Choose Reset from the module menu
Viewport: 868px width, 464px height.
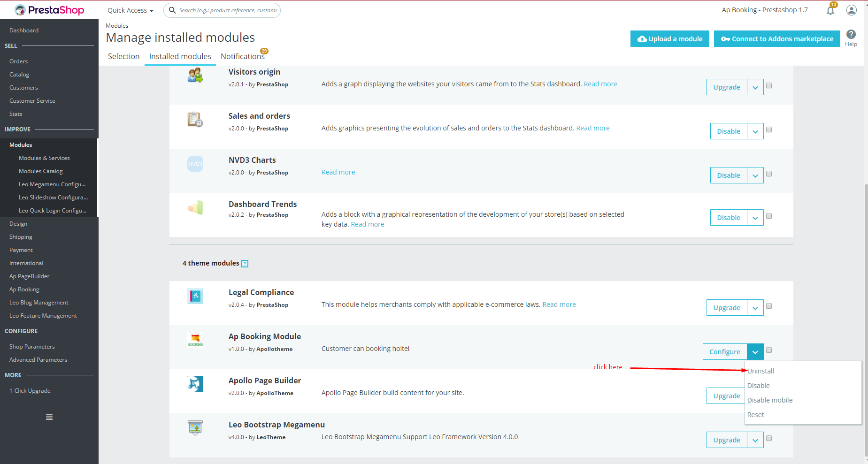coord(756,415)
